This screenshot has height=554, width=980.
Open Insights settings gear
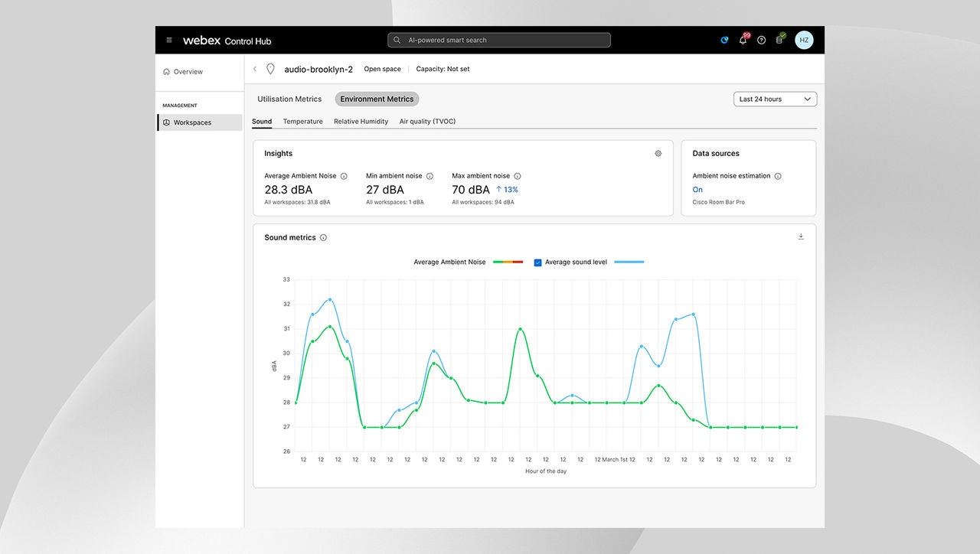[658, 153]
